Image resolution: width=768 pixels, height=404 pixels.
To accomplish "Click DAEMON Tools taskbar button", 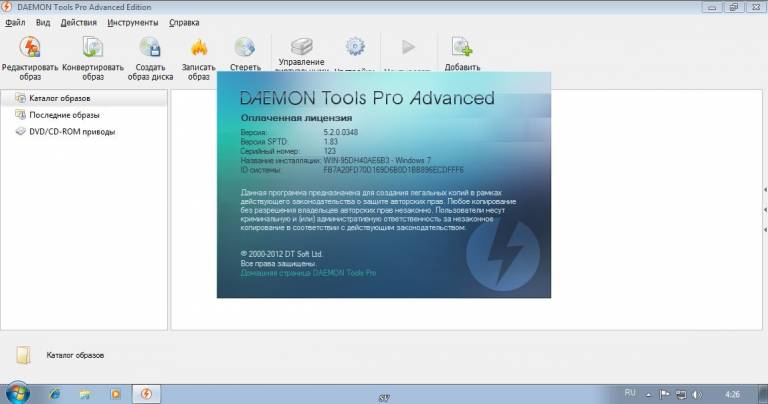I will coord(146,394).
